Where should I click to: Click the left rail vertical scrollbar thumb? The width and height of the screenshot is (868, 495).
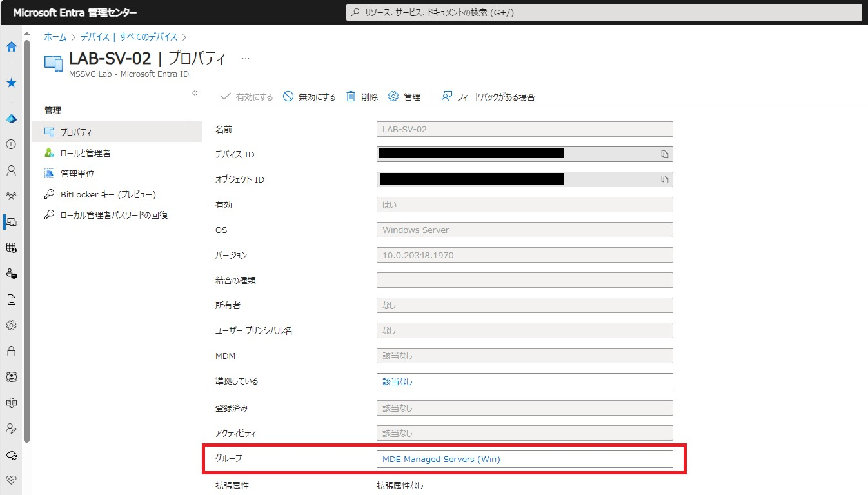click(26, 240)
